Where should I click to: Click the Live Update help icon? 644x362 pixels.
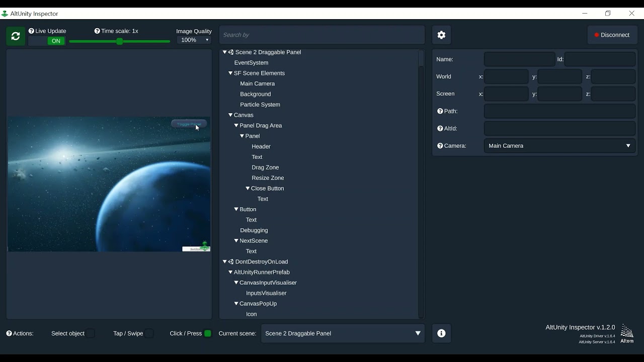point(31,31)
